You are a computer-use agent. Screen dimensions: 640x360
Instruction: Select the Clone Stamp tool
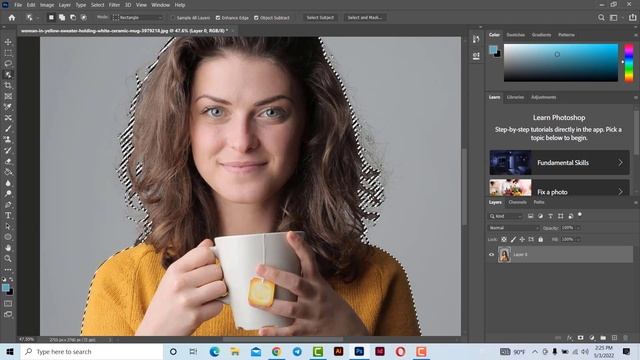(x=8, y=139)
